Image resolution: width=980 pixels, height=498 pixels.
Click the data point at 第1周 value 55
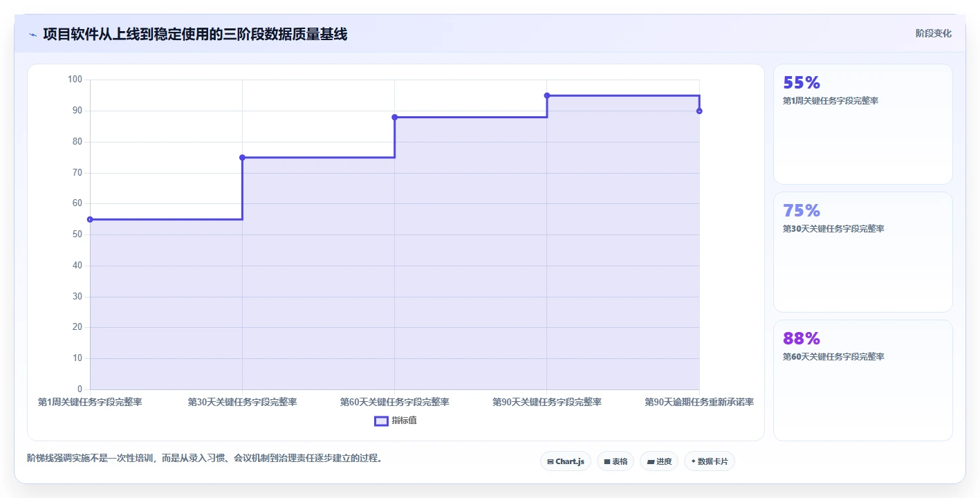tap(90, 219)
